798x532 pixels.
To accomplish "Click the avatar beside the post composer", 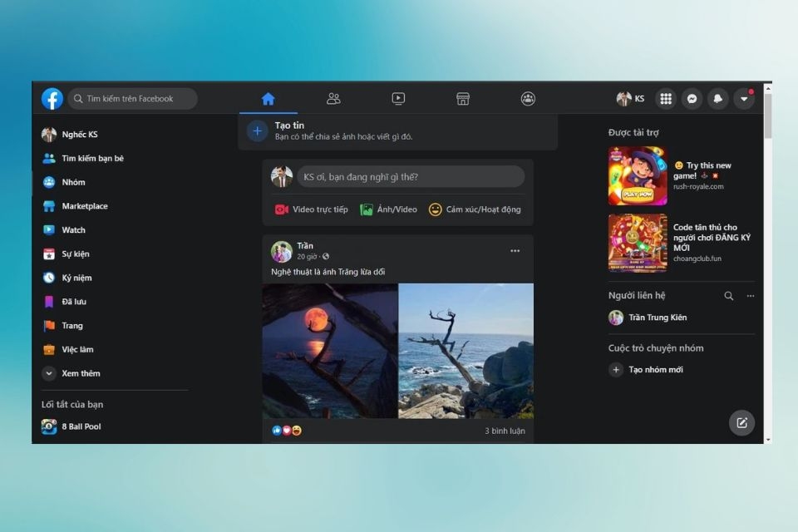I will click(282, 177).
